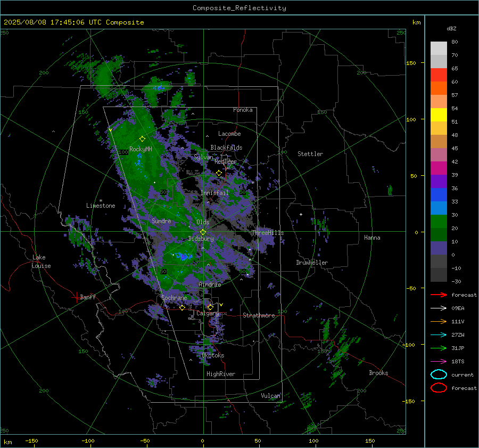This screenshot has height=448, width=479.
Task: Click the yellow diamond marker above RockyMH
Action: [x=142, y=139]
